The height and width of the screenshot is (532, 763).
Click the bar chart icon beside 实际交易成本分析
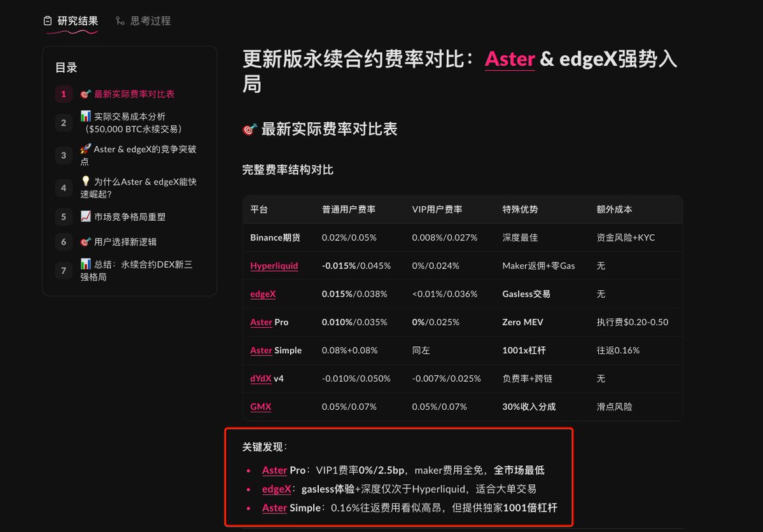[x=86, y=116]
